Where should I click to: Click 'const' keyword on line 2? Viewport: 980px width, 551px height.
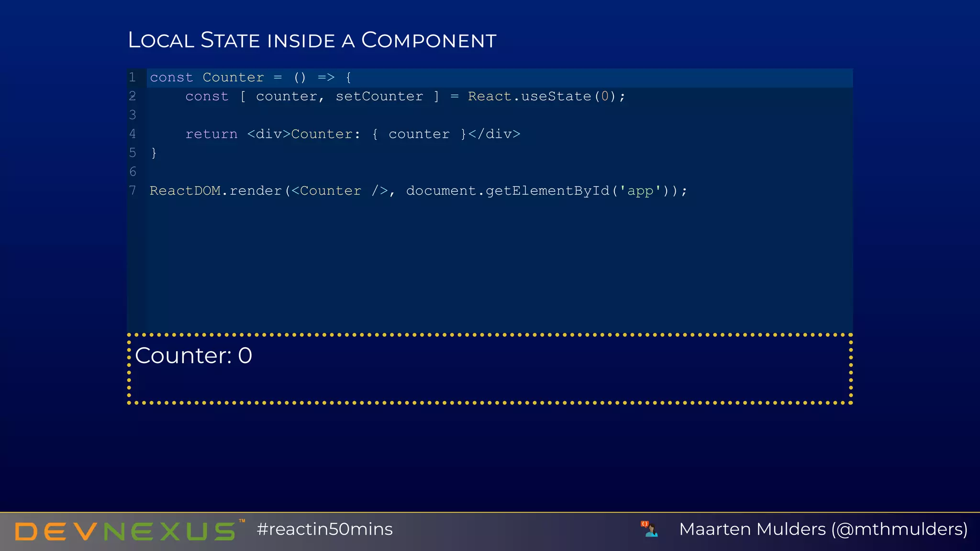pos(207,96)
